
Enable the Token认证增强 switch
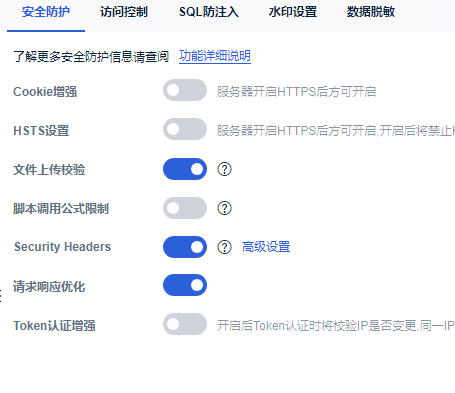pos(185,324)
